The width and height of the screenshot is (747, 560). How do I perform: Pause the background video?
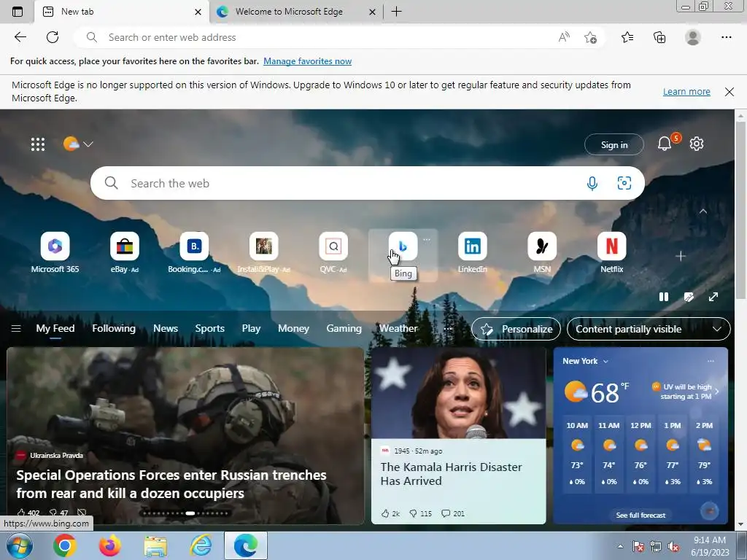[664, 297]
